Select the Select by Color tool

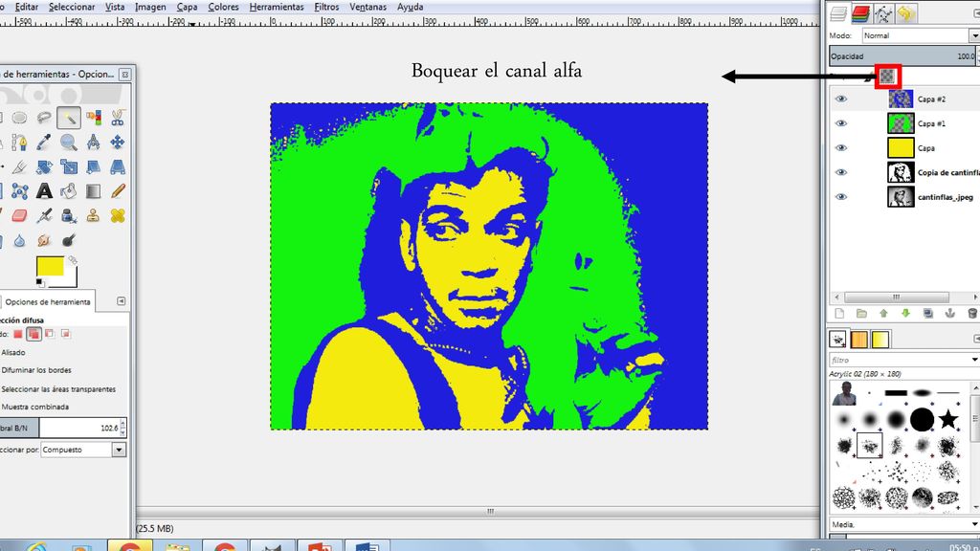tap(94, 117)
